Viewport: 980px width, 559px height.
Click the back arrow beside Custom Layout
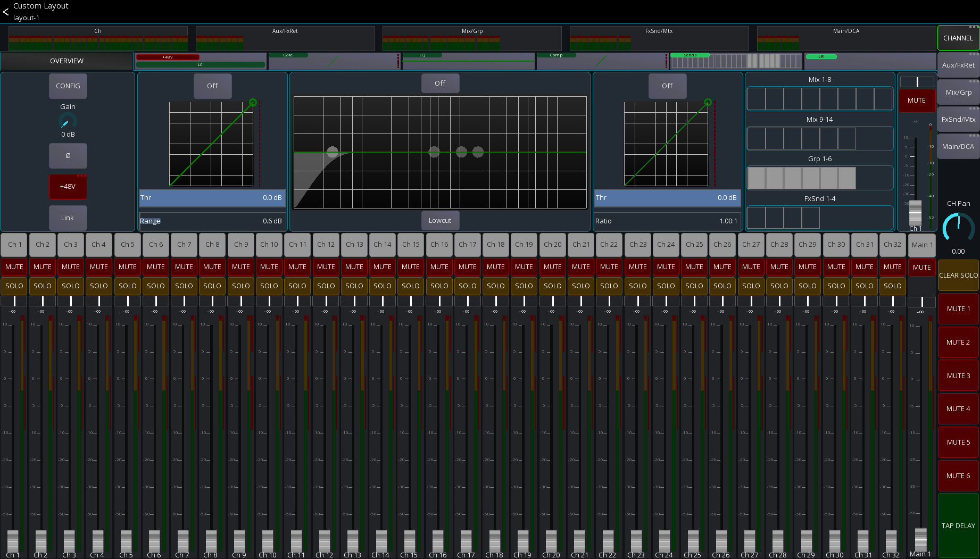6,11
